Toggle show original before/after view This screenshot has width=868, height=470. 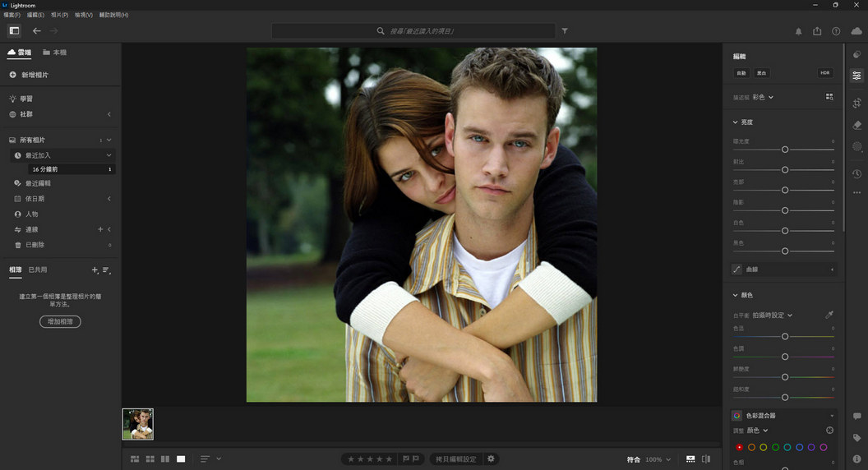click(706, 459)
